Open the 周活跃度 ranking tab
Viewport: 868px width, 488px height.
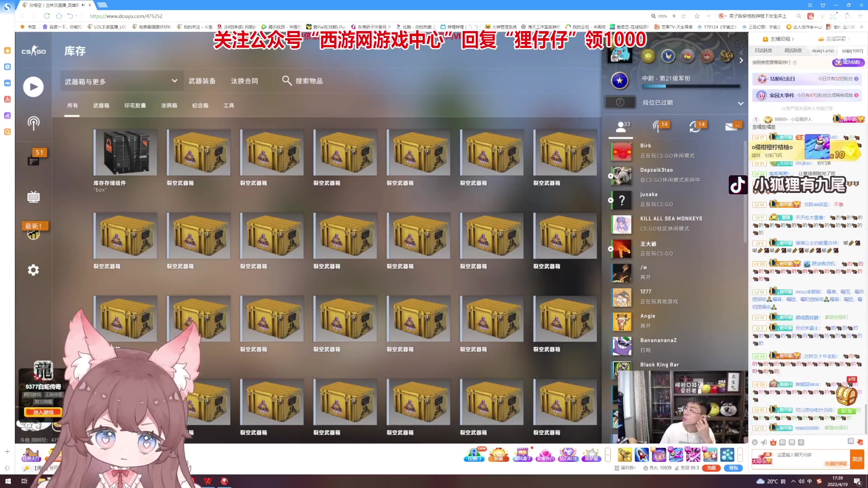pyautogui.click(x=793, y=51)
